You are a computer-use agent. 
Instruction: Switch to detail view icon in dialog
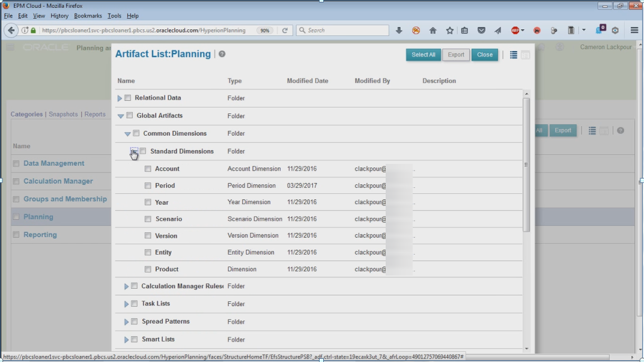(525, 55)
